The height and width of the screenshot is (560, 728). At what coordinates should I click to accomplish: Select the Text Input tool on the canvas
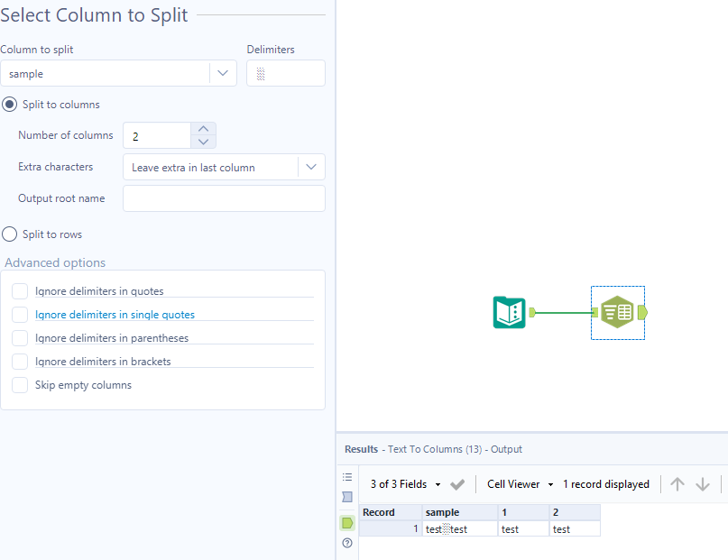[511, 313]
